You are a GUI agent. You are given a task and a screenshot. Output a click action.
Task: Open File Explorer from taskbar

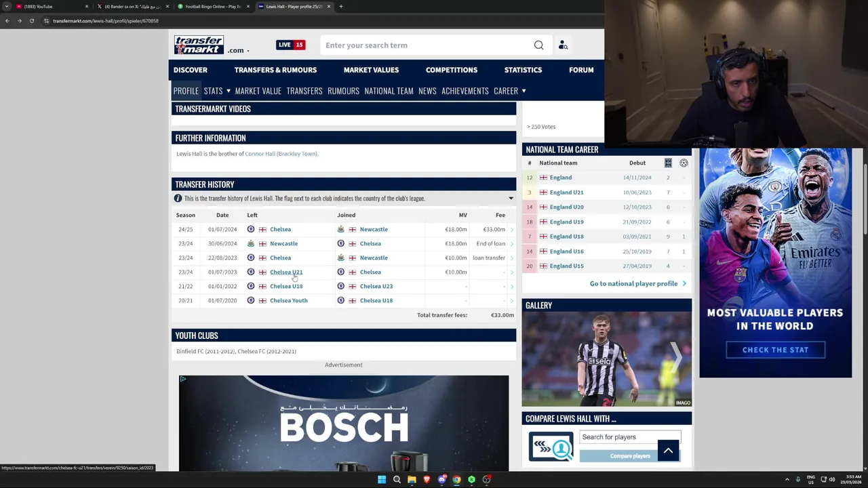[412, 480]
